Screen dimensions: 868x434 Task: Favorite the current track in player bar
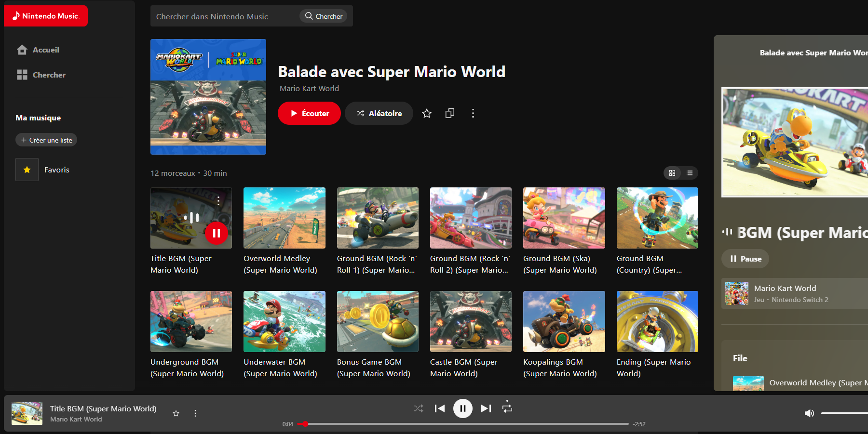point(176,413)
